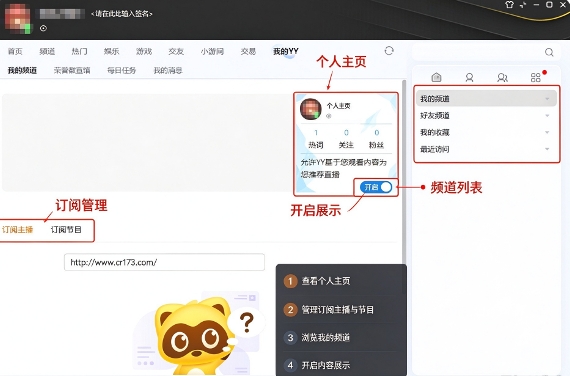Click the refresh icon beside 我的YY
This screenshot has width=570, height=376.
coord(389,51)
